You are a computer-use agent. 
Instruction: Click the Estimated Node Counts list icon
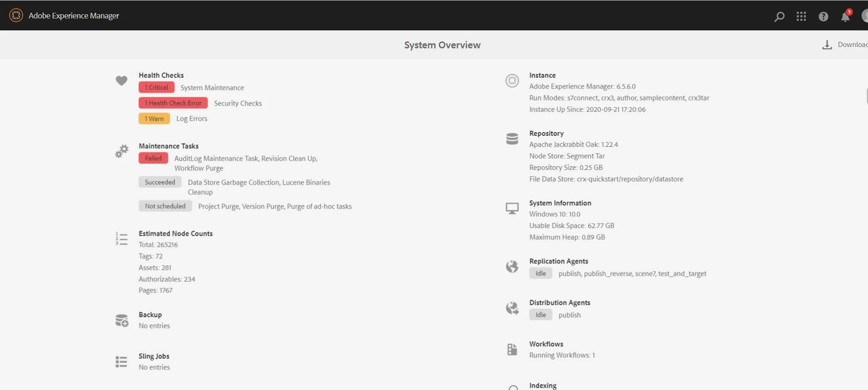point(121,239)
